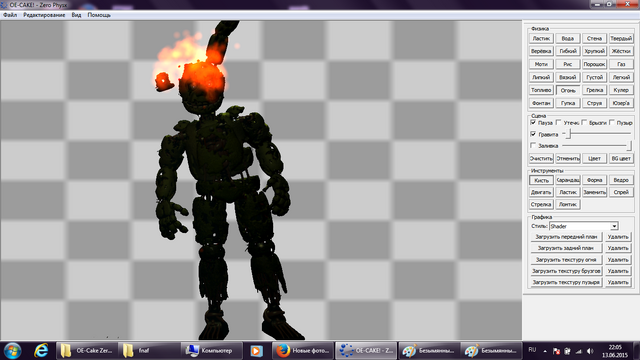Click Удалить next to Загрузить текстуру пузыря
This screenshot has width=640, height=360.
[x=618, y=282]
